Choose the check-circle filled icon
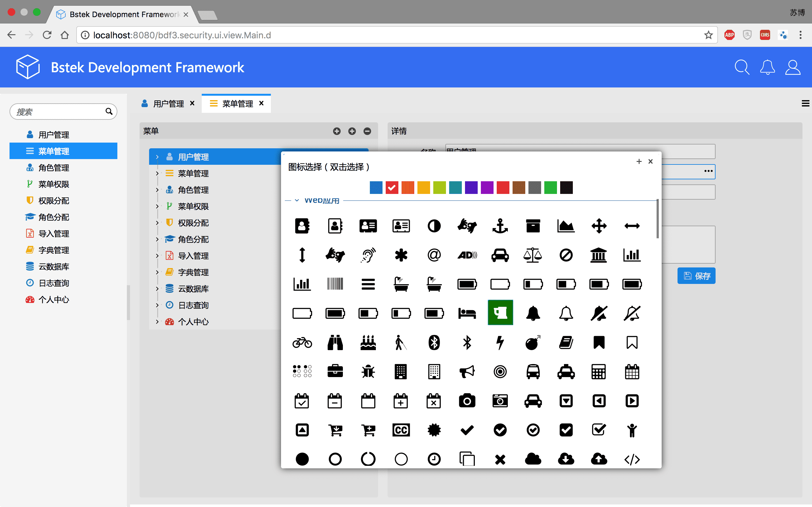 tap(500, 430)
